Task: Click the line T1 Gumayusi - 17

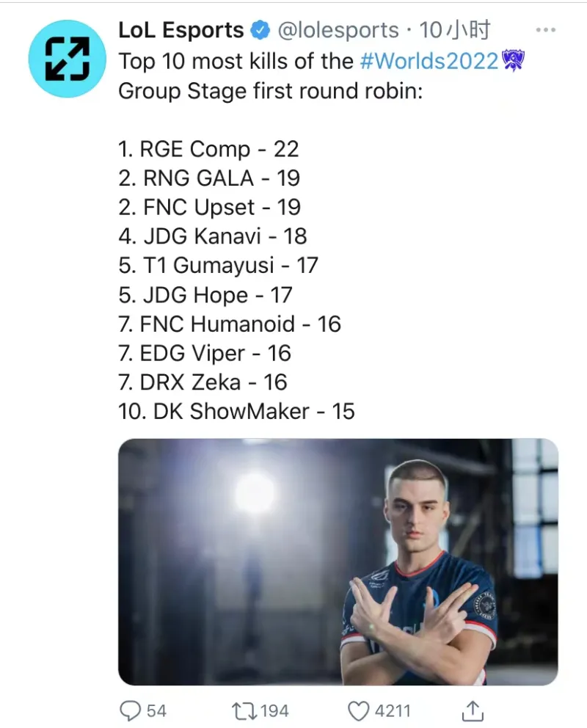Action: click(x=218, y=265)
